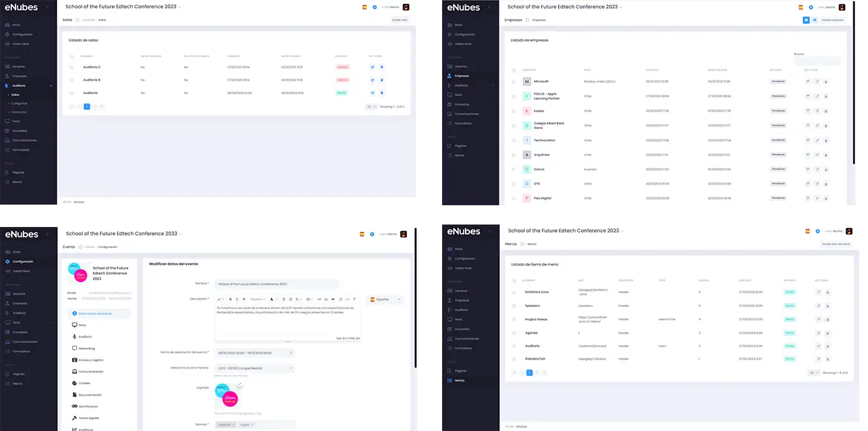This screenshot has width=868, height=431.
Task: Open calendar icon in event date field
Action: pyautogui.click(x=291, y=353)
